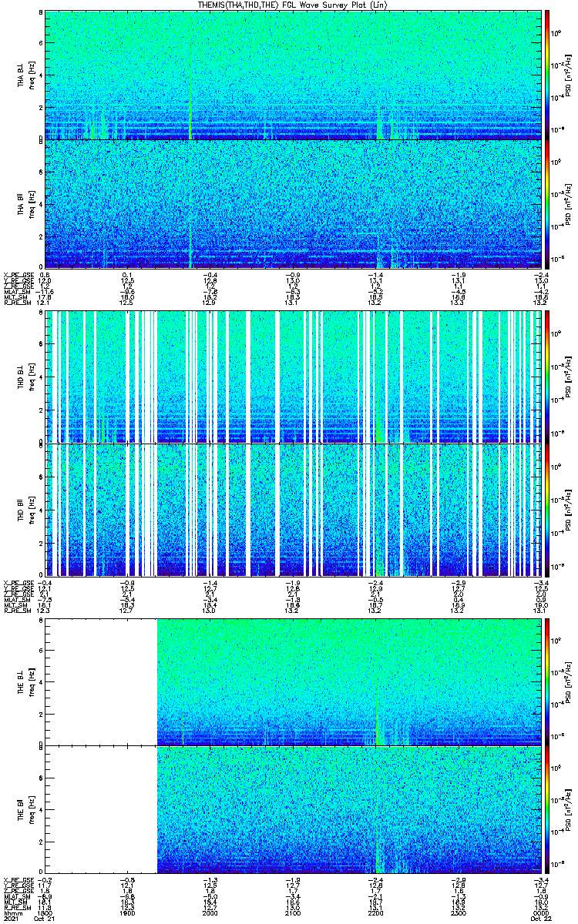Click the 'THE B∥ freq [Hz]' axis label
The height and width of the screenshot is (924, 578).
[x=26, y=809]
